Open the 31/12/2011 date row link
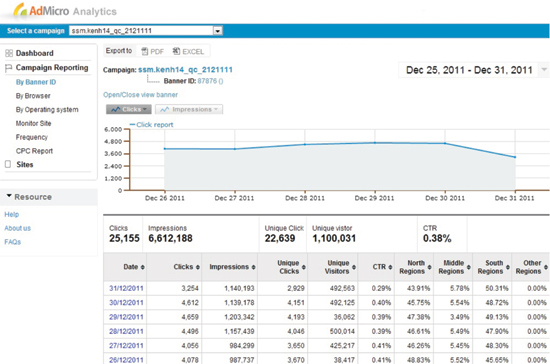The image size is (550, 364). pyautogui.click(x=126, y=288)
